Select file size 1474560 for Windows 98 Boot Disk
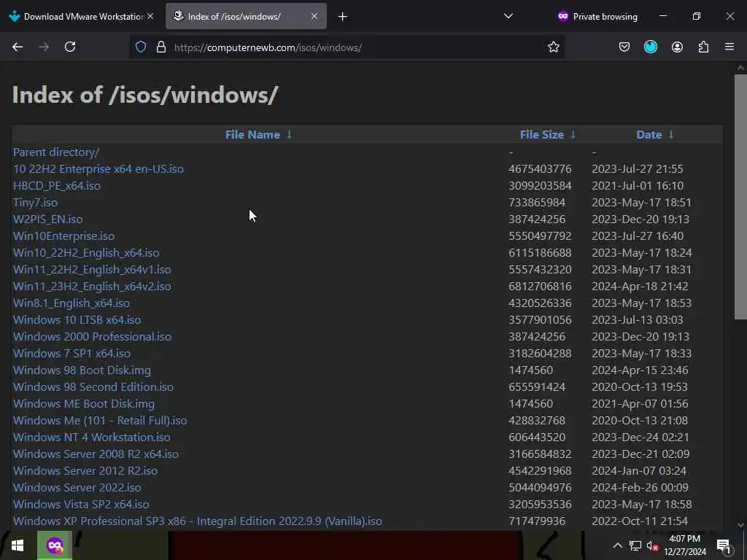This screenshot has height=560, width=747. [x=531, y=370]
